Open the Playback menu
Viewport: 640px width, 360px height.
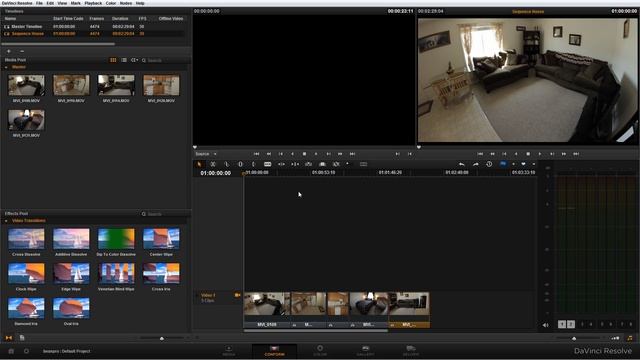coord(93,3)
